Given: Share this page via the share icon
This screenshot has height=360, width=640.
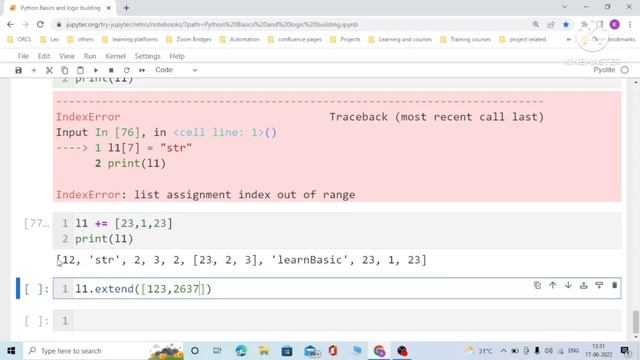Looking at the screenshot, I should pyautogui.click(x=551, y=24).
